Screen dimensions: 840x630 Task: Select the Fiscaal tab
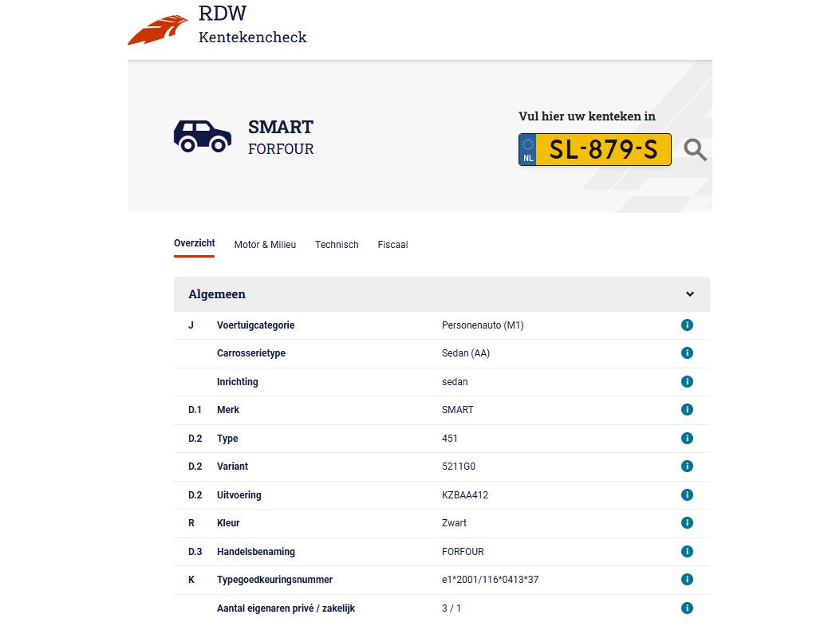(392, 245)
